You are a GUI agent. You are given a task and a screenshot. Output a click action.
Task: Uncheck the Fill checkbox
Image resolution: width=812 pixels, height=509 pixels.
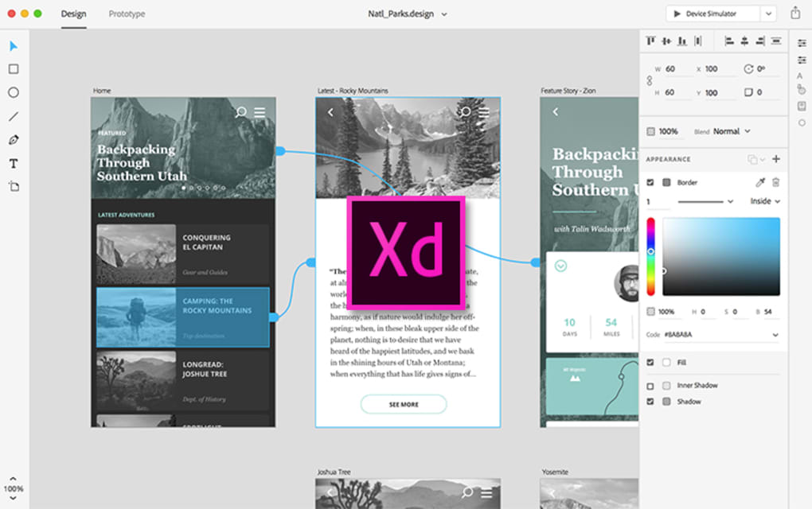pyautogui.click(x=650, y=363)
